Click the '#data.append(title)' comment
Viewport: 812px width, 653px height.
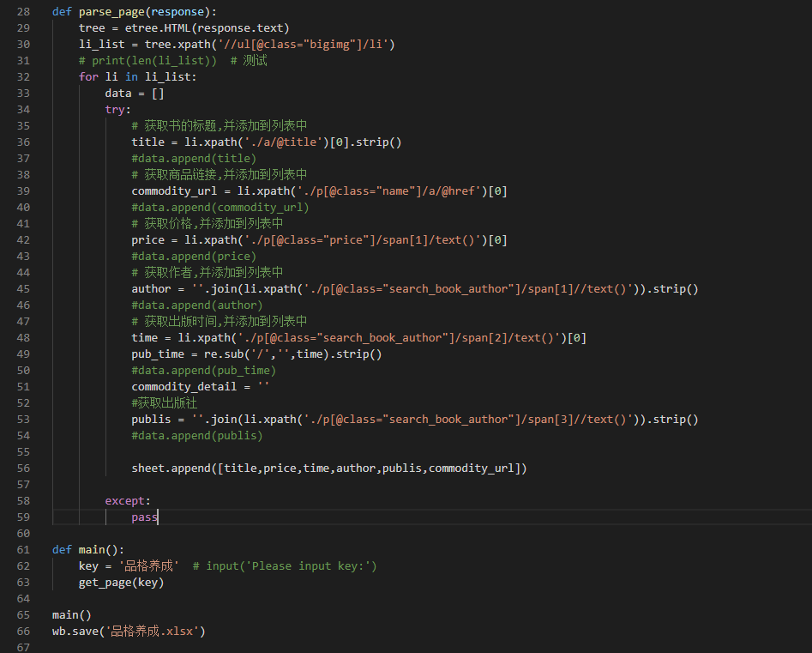pos(194,159)
